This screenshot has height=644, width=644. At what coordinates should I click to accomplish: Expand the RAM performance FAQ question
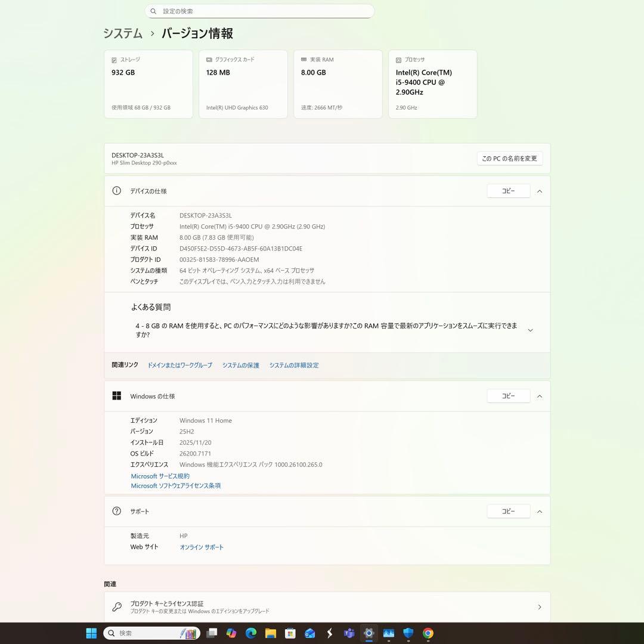(x=530, y=330)
